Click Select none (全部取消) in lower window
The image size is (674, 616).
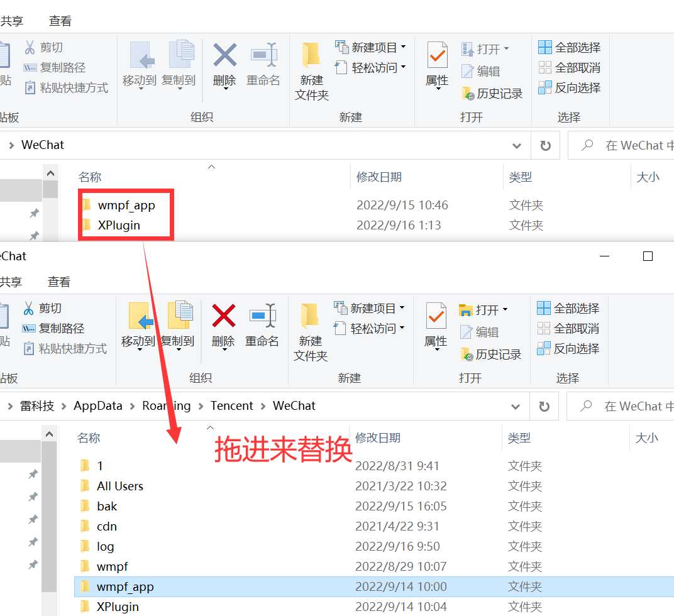pyautogui.click(x=568, y=328)
